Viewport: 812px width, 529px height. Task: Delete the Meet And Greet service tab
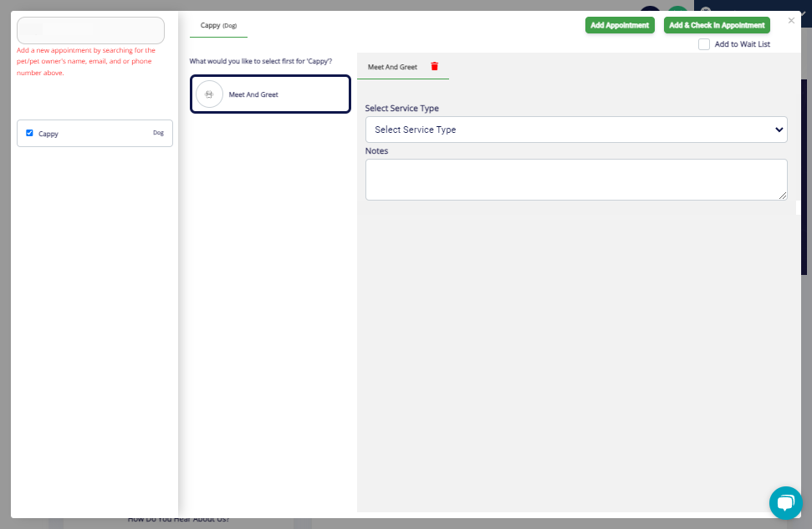(x=435, y=66)
